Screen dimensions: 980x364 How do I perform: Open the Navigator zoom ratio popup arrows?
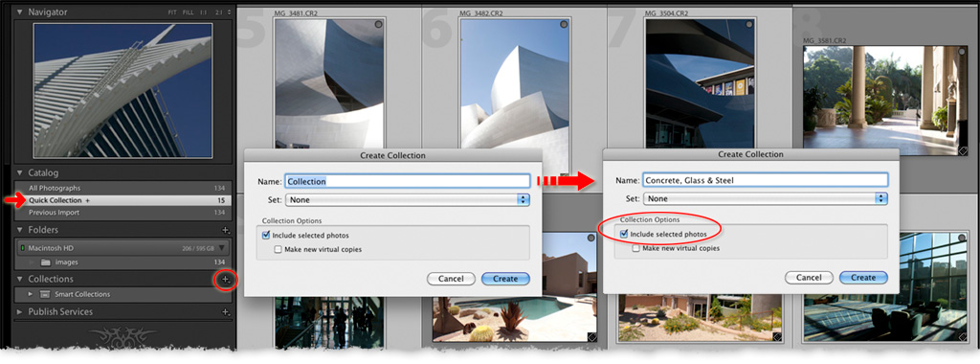[x=229, y=12]
